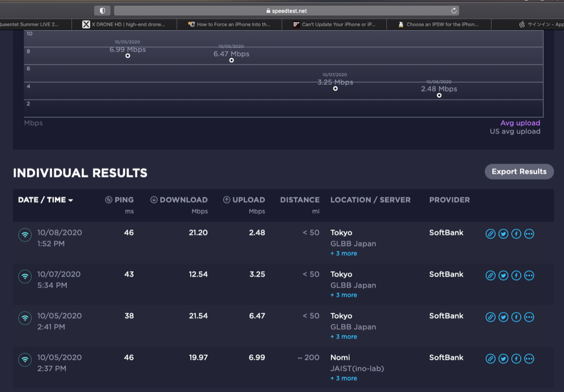Copy link icon for 10/05/2020 2:37 PM result
The height and width of the screenshot is (392, 564).
(490, 359)
